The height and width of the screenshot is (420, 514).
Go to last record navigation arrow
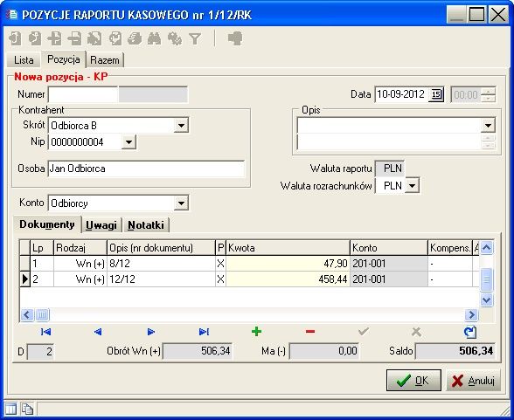pyautogui.click(x=204, y=332)
